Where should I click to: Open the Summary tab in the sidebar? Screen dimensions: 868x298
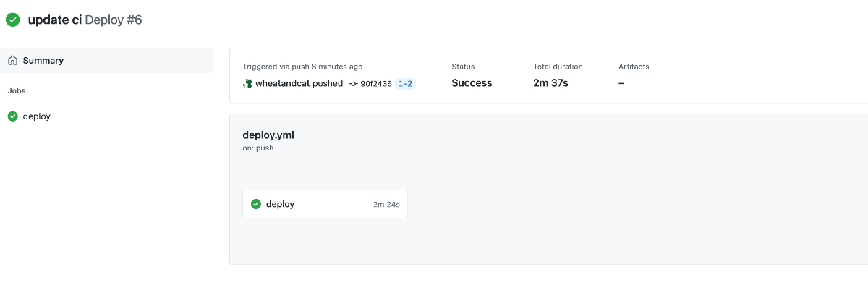coord(107,61)
